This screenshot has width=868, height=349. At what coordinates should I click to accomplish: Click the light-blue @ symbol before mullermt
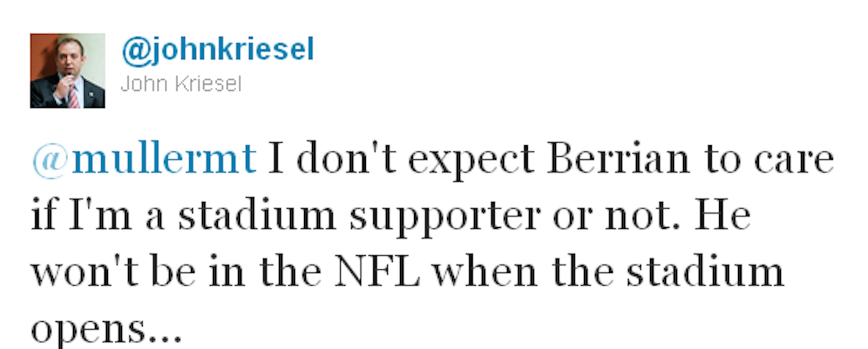[x=51, y=161]
